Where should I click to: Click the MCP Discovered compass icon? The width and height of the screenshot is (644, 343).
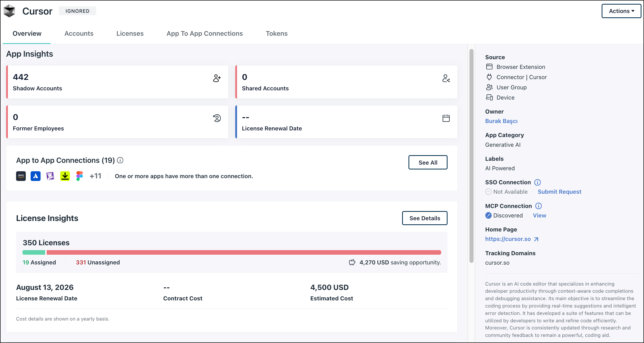point(488,216)
